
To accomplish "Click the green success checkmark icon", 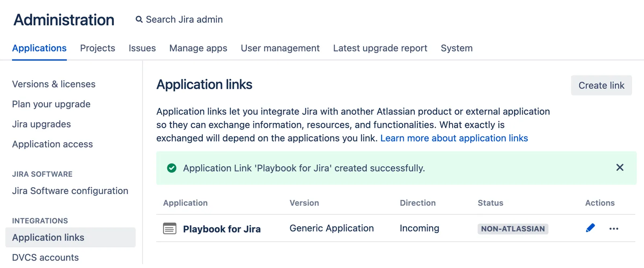I will point(171,168).
